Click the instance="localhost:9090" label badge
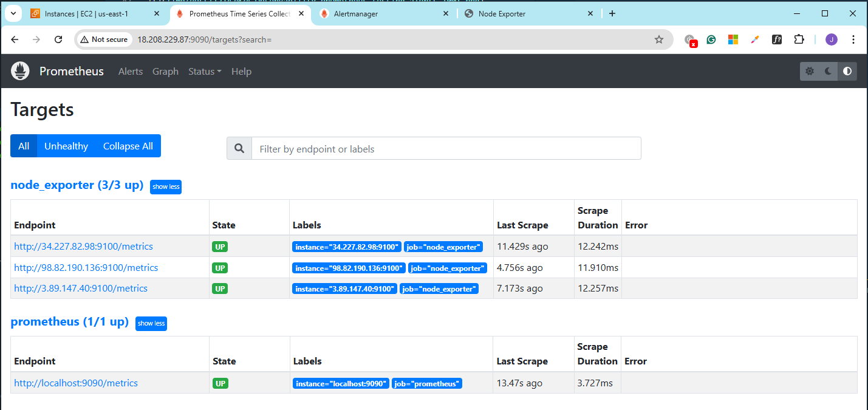This screenshot has height=410, width=868. (341, 383)
